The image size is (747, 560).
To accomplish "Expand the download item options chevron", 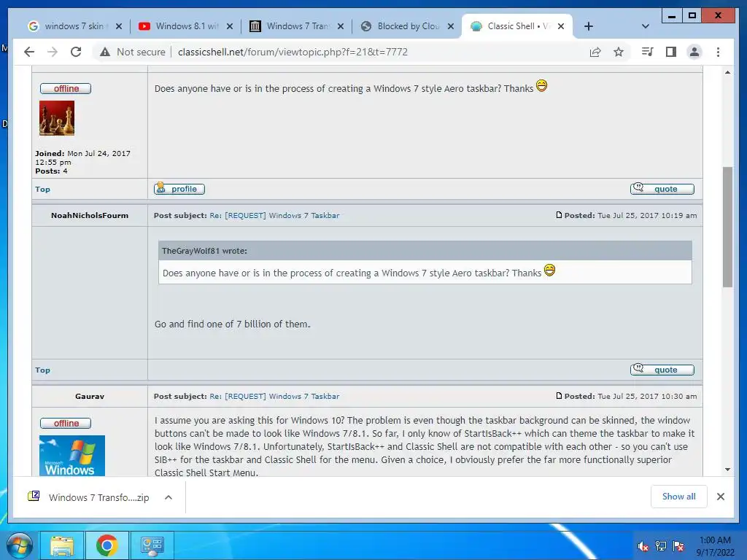I will pos(169,497).
